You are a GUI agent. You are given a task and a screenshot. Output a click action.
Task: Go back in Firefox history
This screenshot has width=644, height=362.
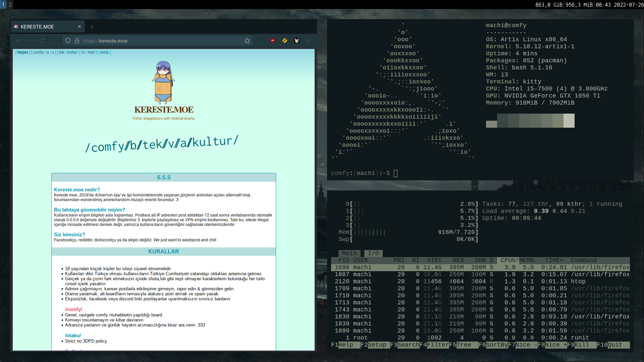[x=18, y=41]
